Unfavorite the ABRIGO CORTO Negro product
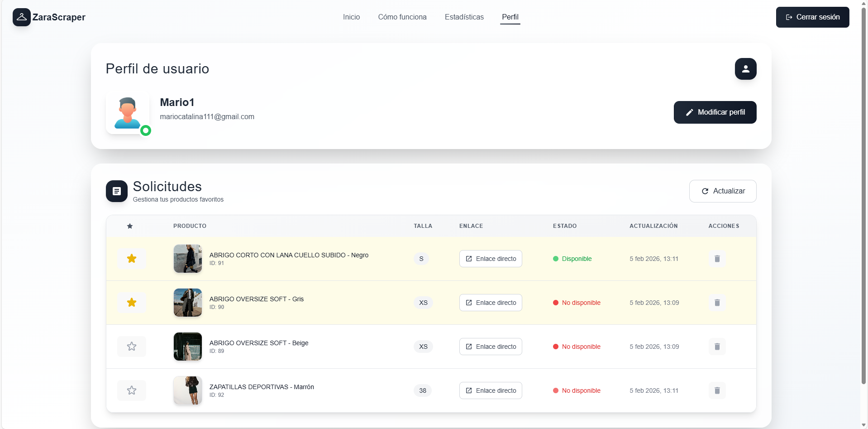Screen dimensions: 868x429 [132, 259]
